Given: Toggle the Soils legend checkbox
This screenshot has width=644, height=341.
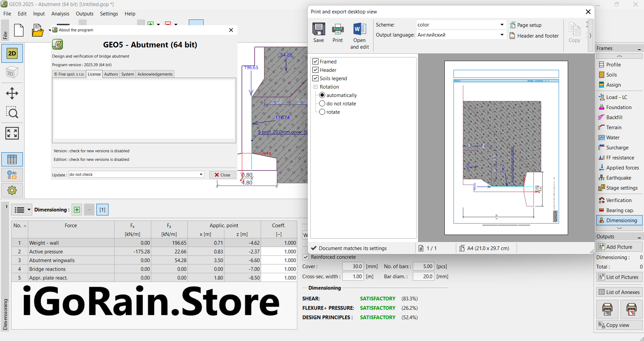Looking at the screenshot, I should coord(315,78).
